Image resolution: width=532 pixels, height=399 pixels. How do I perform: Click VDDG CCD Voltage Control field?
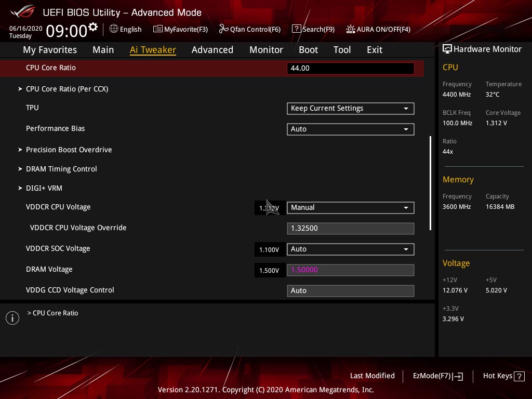[351, 291]
